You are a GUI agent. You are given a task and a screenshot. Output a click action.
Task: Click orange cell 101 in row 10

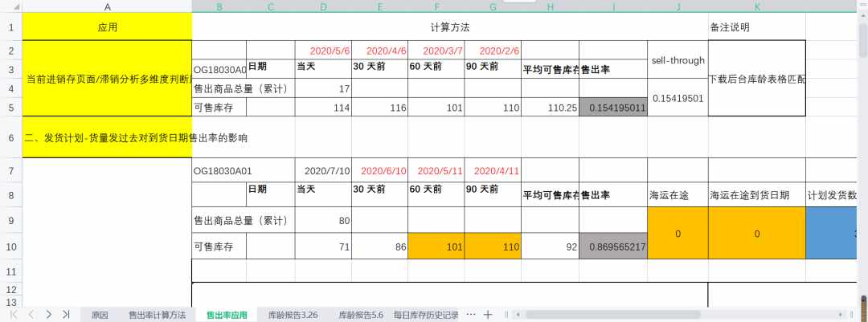click(436, 247)
